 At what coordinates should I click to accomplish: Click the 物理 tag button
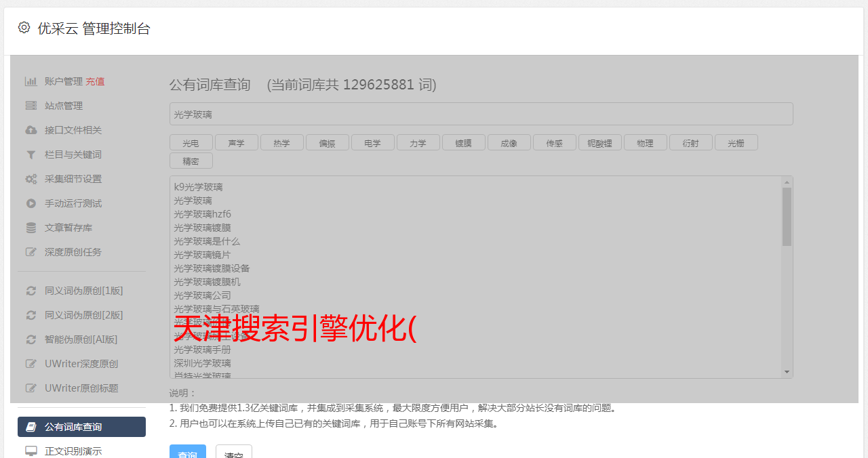646,142
